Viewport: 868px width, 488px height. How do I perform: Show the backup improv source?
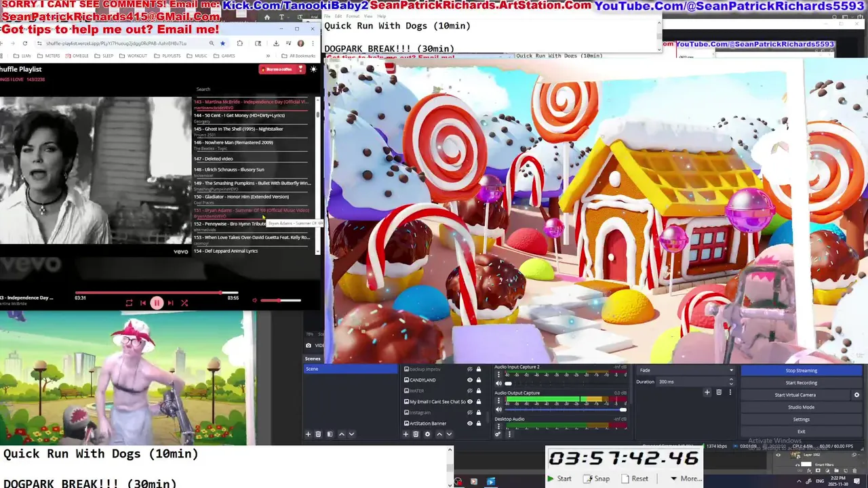click(469, 369)
